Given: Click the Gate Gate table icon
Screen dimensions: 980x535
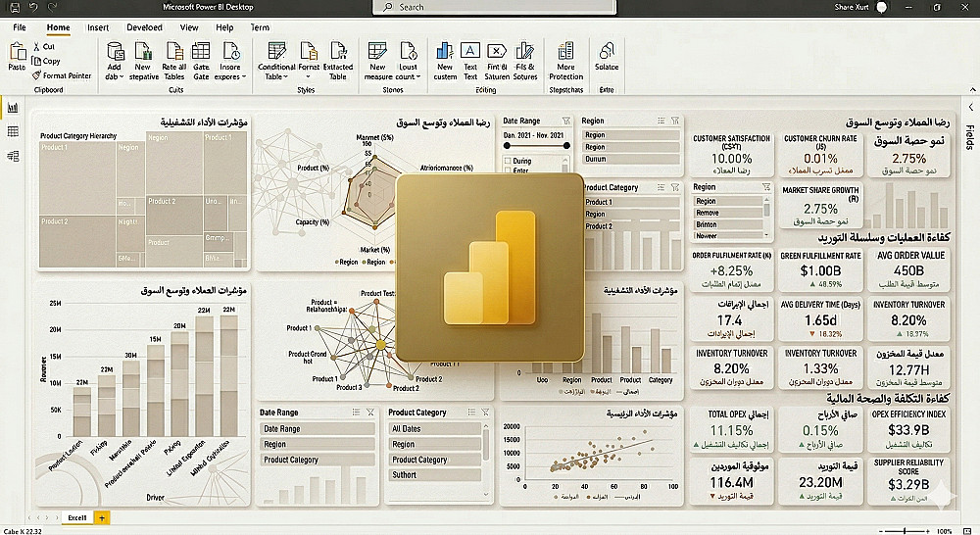Looking at the screenshot, I should click(201, 51).
